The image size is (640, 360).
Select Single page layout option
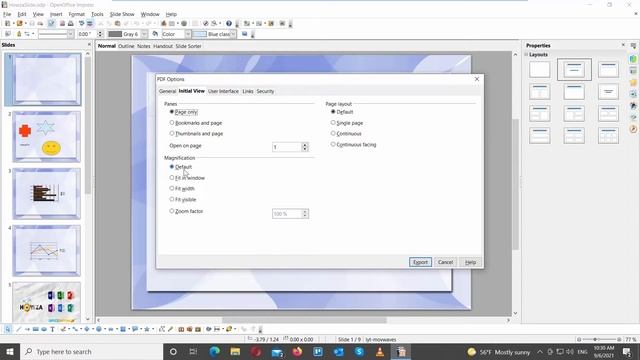pos(347,123)
